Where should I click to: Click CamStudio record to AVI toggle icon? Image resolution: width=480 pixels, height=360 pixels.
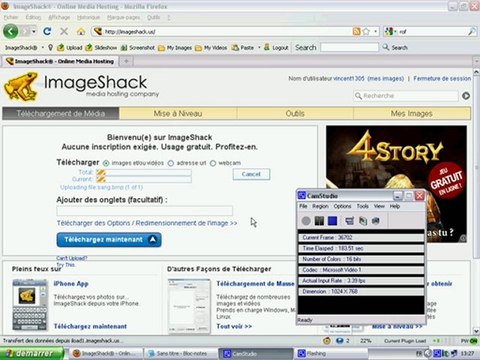[x=363, y=221]
